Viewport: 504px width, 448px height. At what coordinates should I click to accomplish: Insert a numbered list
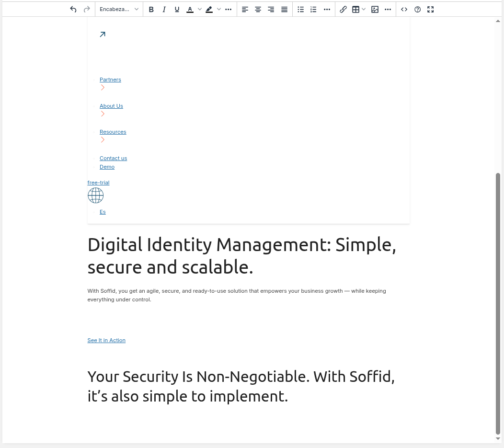tap(313, 9)
